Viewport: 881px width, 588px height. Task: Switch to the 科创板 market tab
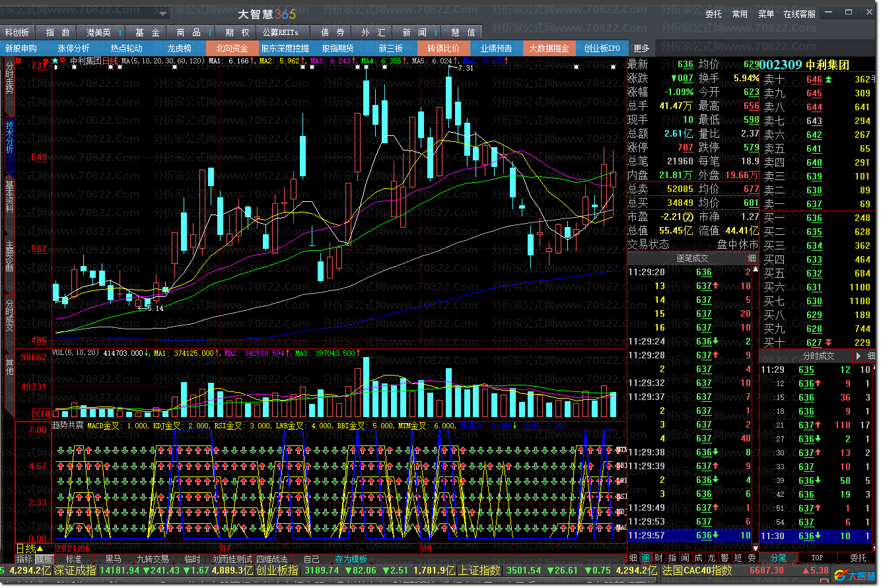click(x=17, y=32)
